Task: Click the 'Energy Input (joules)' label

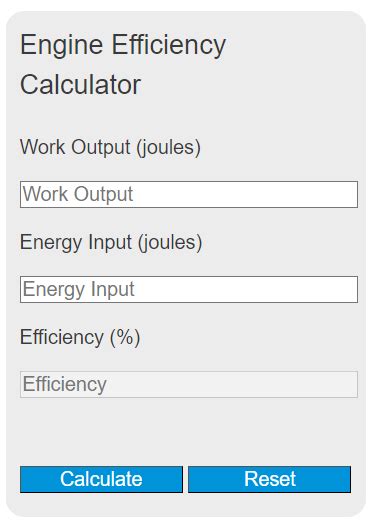Action: point(111,242)
